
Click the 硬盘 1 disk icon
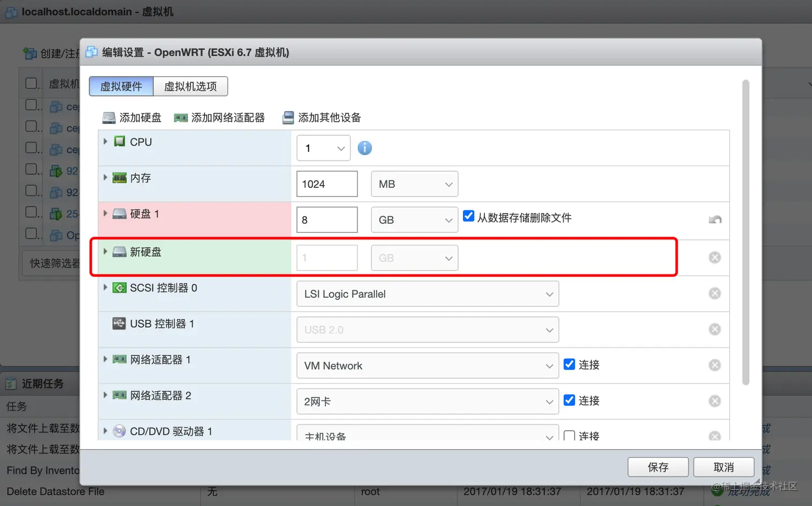(x=119, y=214)
